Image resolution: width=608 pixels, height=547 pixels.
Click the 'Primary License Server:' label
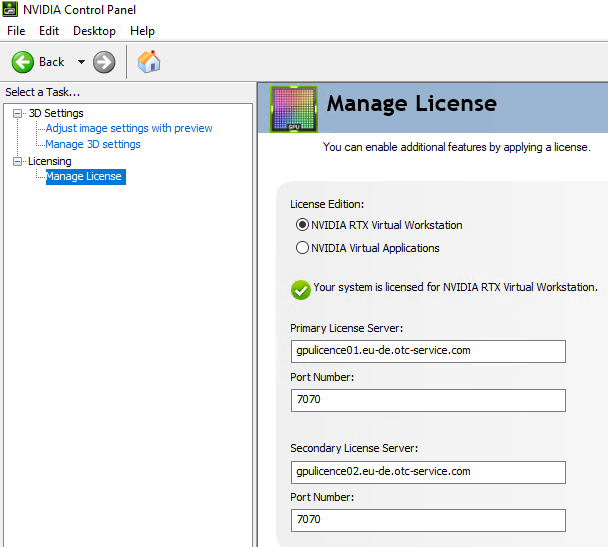click(347, 328)
